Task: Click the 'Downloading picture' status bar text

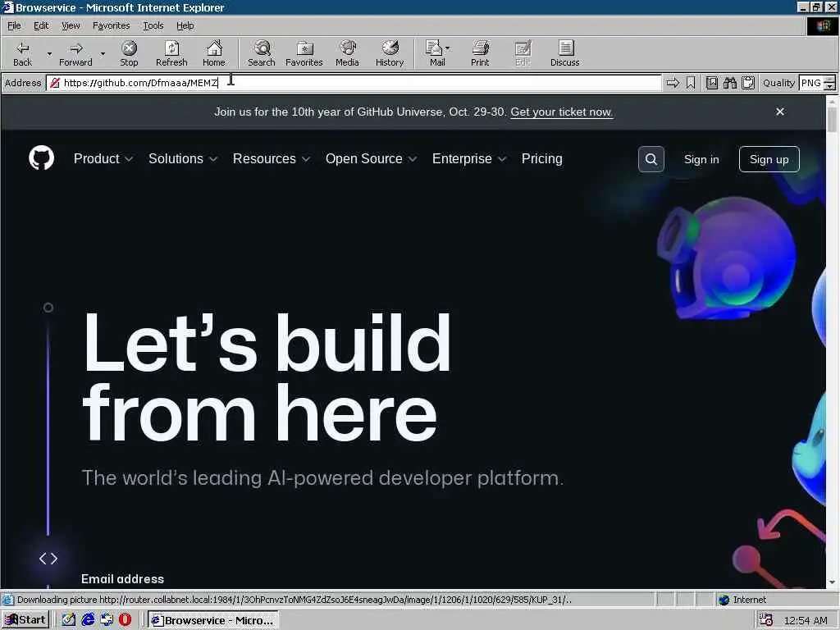Action: (x=294, y=600)
